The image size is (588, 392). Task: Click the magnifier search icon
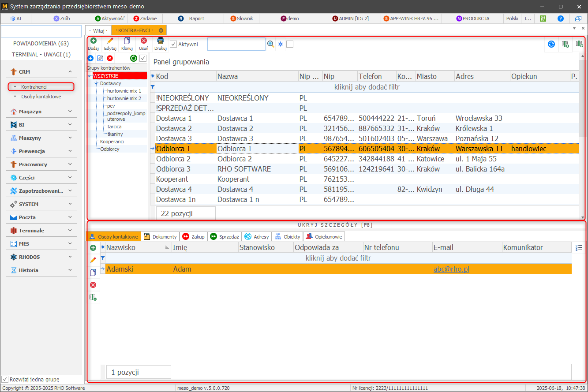[271, 44]
